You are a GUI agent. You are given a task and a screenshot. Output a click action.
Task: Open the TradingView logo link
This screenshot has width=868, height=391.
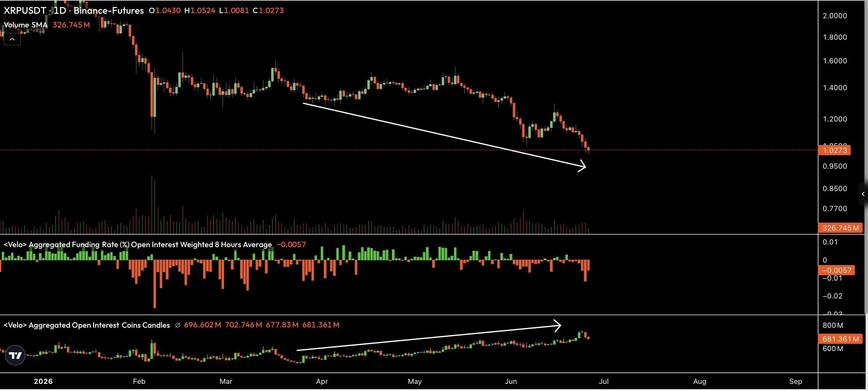(16, 355)
